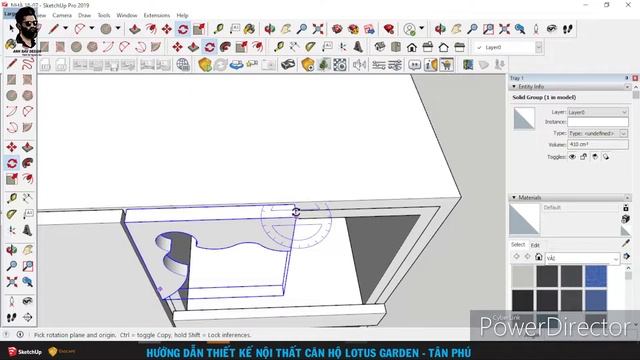Click the Zoom Window tool in the left toolbar

(27, 266)
